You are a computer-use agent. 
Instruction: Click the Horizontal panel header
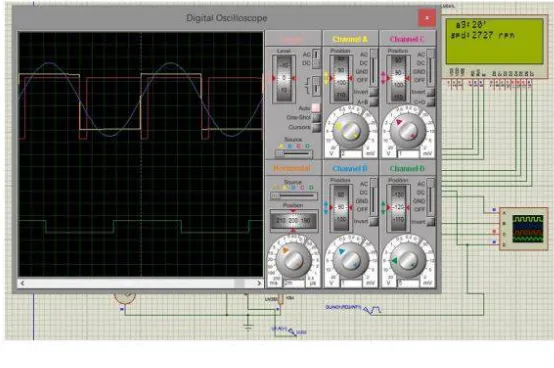[x=293, y=168]
